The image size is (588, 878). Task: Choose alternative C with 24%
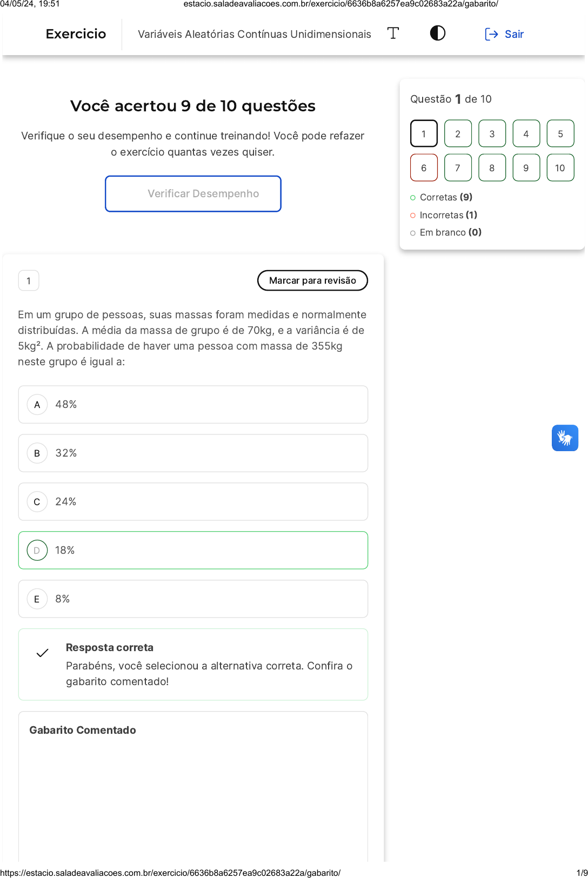click(193, 502)
